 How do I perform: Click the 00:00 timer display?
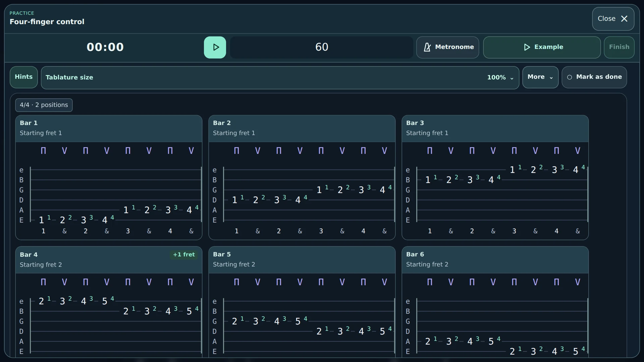tap(105, 47)
